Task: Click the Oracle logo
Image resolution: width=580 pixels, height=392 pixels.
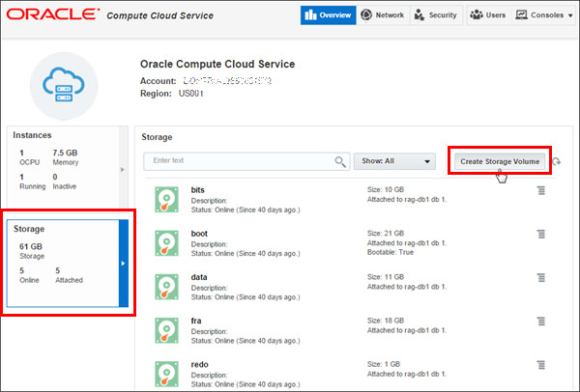Action: coord(53,14)
